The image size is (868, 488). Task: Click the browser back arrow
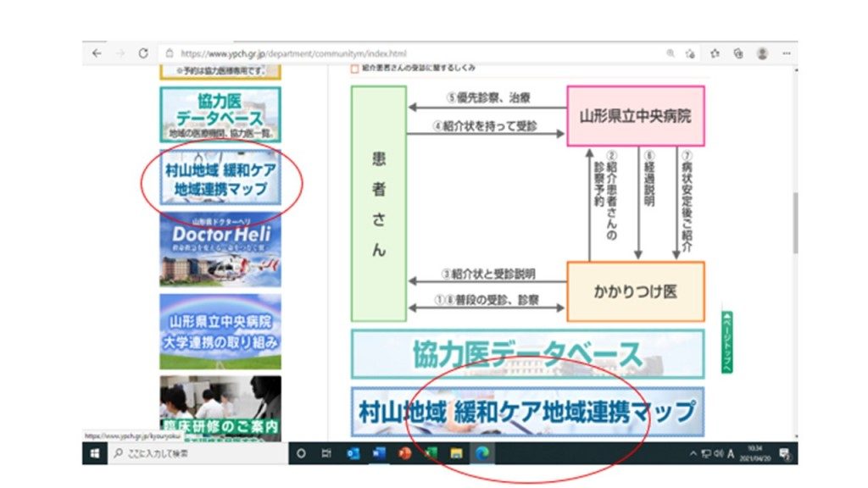click(97, 53)
